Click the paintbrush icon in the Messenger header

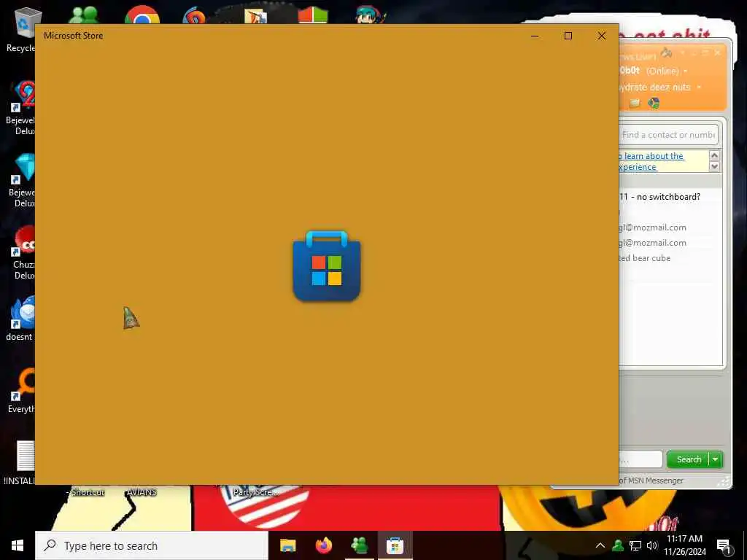click(667, 52)
